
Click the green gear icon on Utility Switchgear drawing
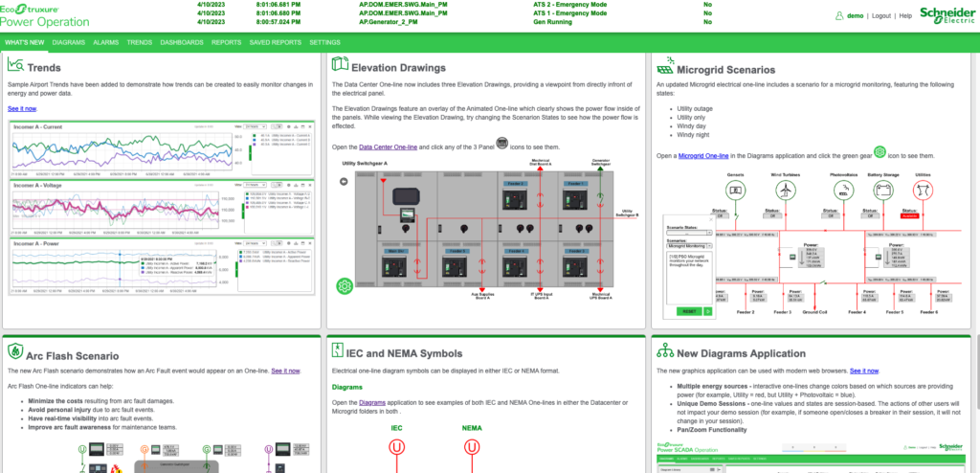tap(345, 286)
